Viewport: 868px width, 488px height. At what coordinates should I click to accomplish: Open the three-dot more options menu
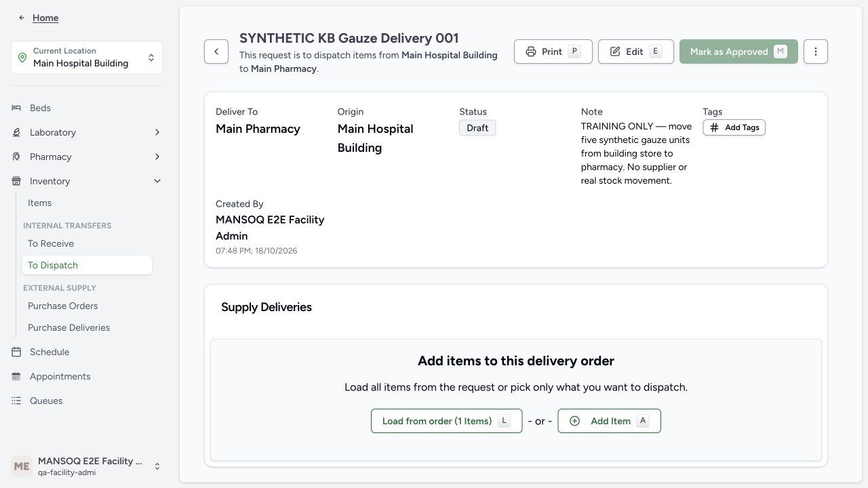click(816, 52)
